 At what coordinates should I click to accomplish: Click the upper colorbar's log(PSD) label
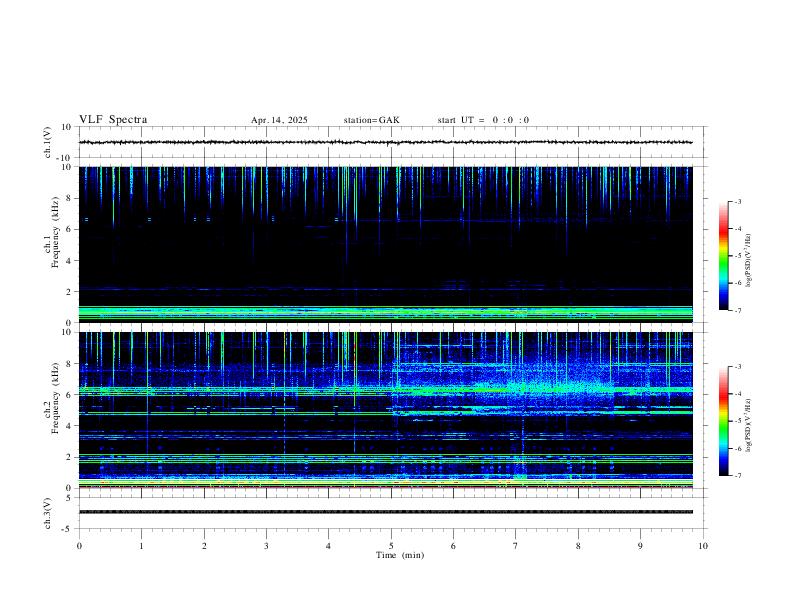[748, 260]
